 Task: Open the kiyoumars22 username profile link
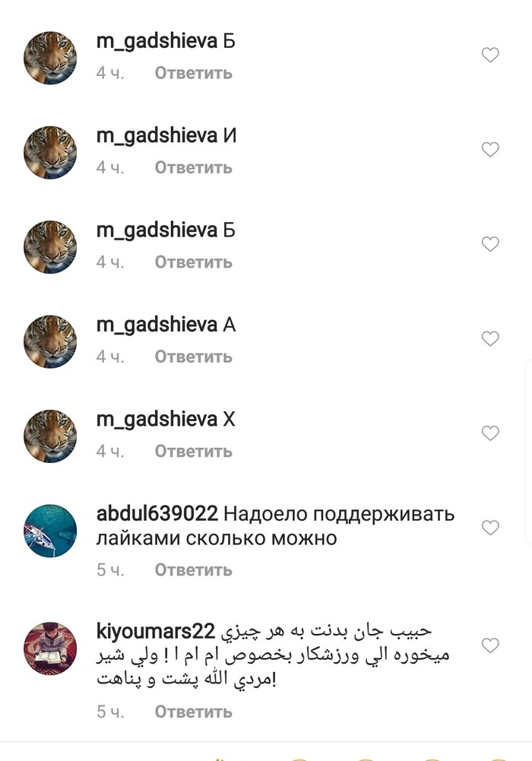point(156,632)
